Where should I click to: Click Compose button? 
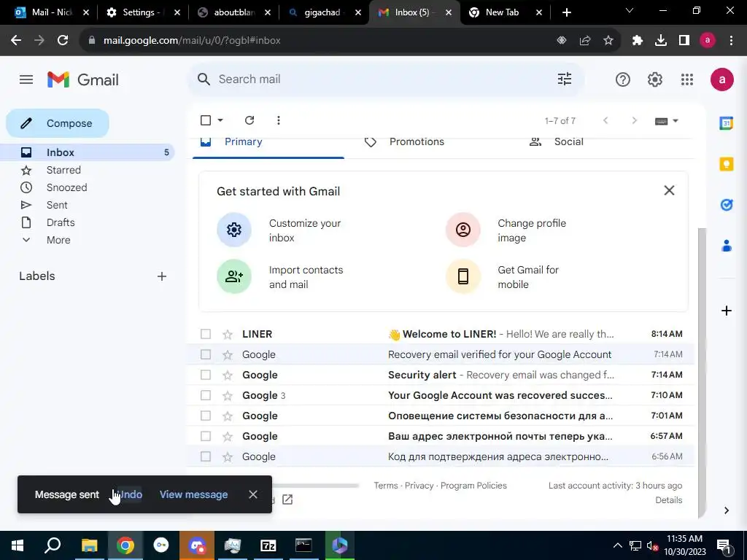coord(58,123)
